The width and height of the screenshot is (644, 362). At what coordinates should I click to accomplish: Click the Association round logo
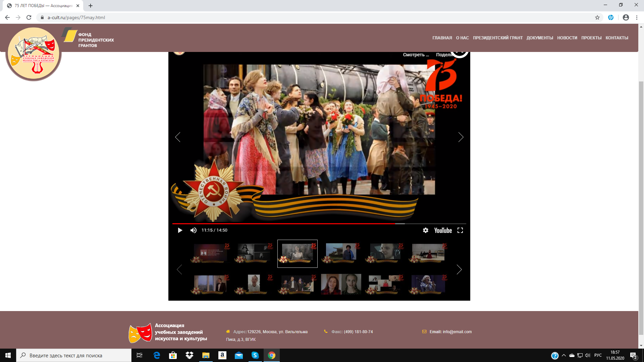34,54
